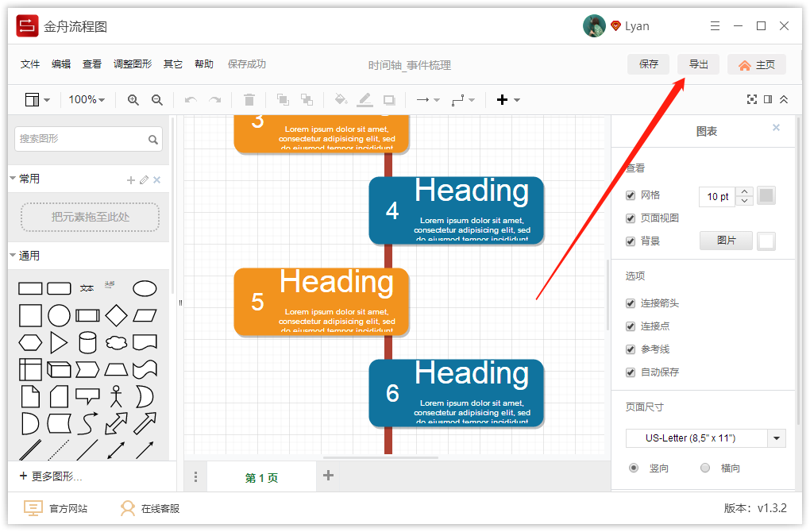Click the zoom out magnifier icon

(157, 100)
